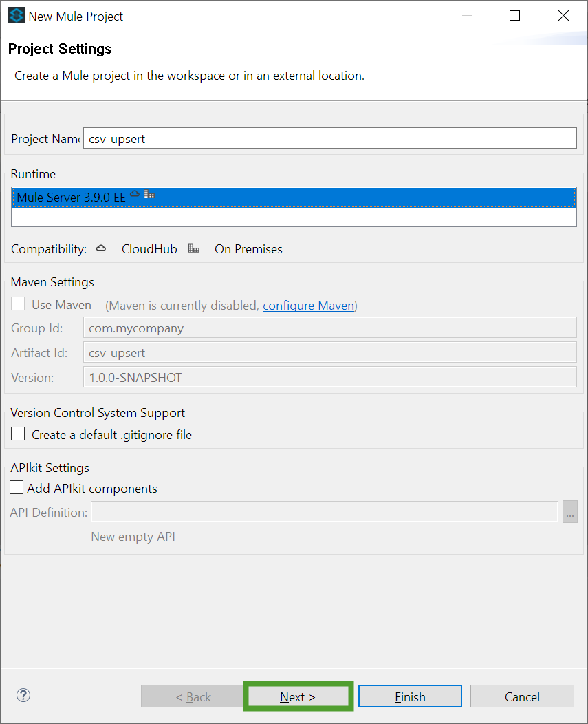Image resolution: width=588 pixels, height=724 pixels.
Task: Click the CloudHub cloud icon in Compatibility legend
Action: [101, 248]
